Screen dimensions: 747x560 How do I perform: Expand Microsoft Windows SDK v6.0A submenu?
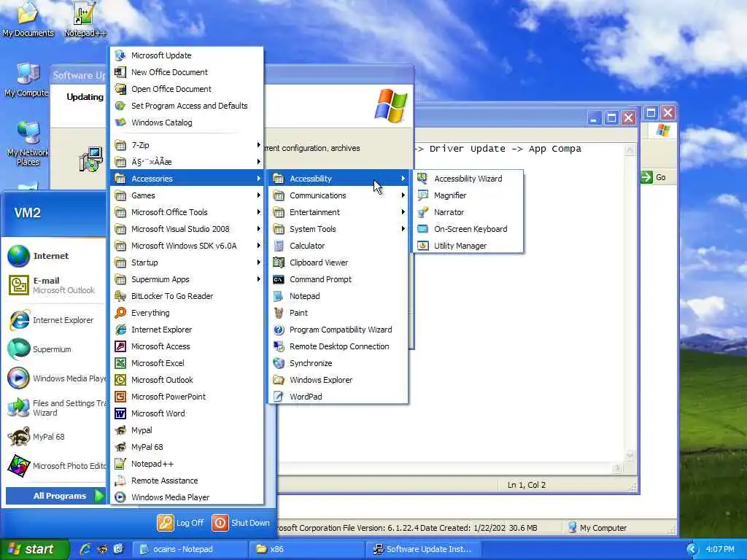click(x=187, y=246)
